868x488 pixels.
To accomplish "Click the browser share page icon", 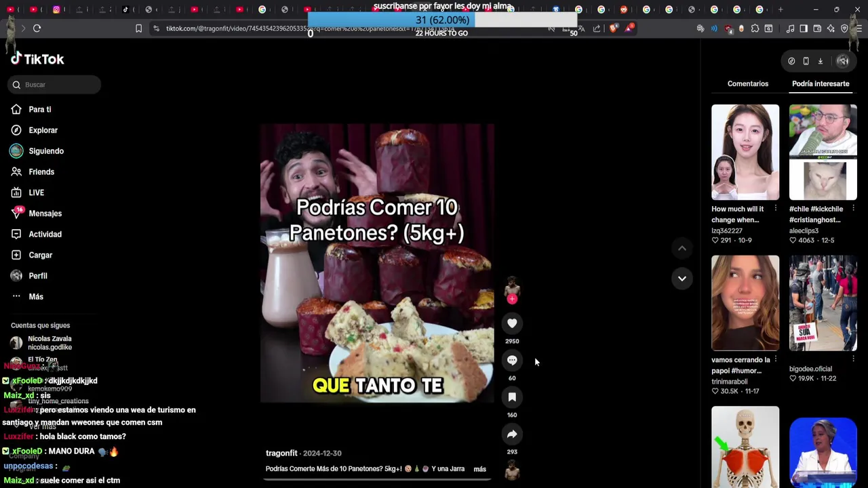I will coord(596,28).
